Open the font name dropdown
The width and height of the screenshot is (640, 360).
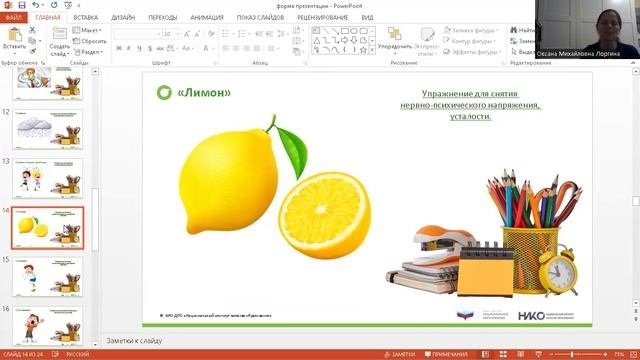[x=158, y=34]
